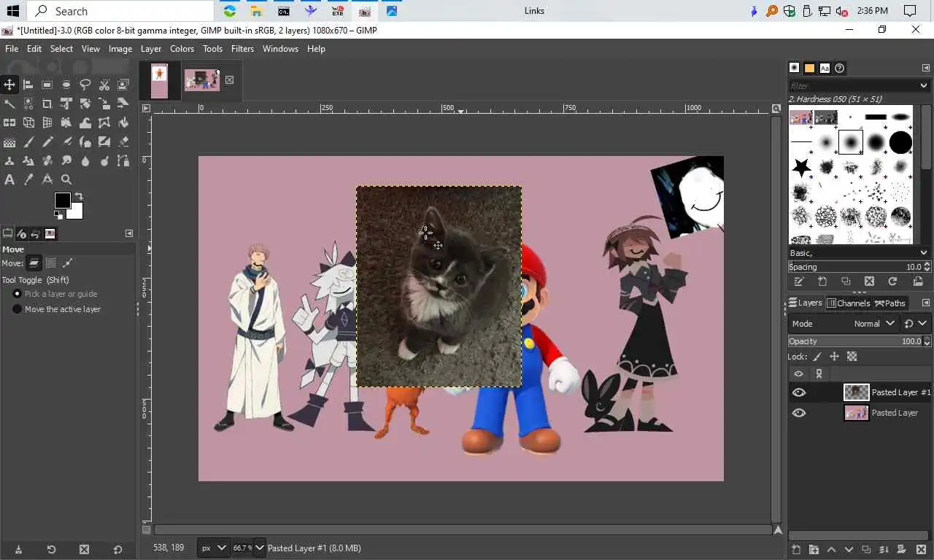Select the Text tool
Viewport: 934px width, 560px height.
coord(9,179)
